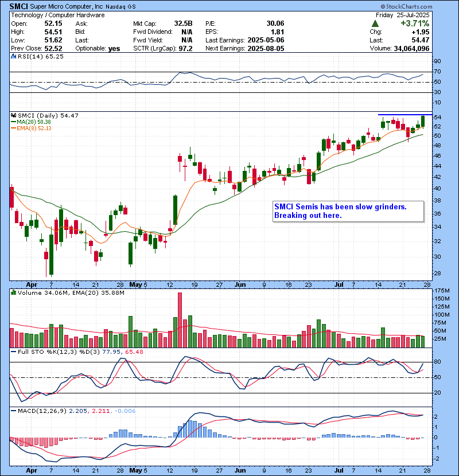This screenshot has height=476, width=459.
Task: Click the Next Earnings date 2025-08-05
Action: coord(266,49)
